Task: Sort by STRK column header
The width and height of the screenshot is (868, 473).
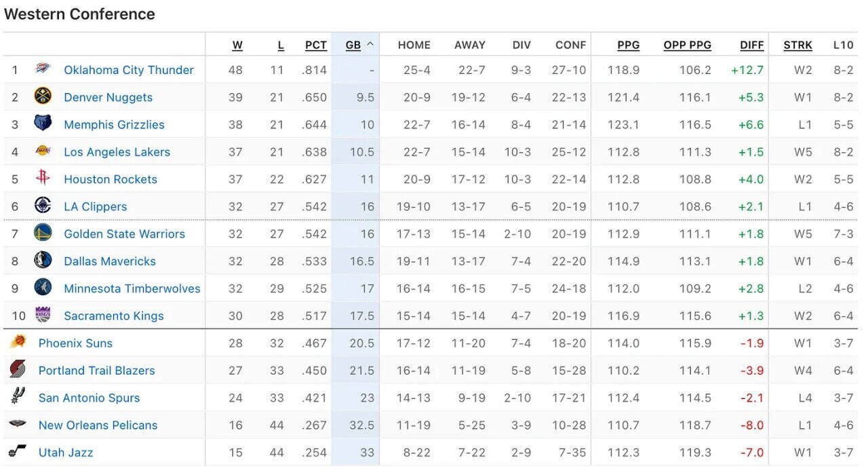Action: click(x=797, y=45)
